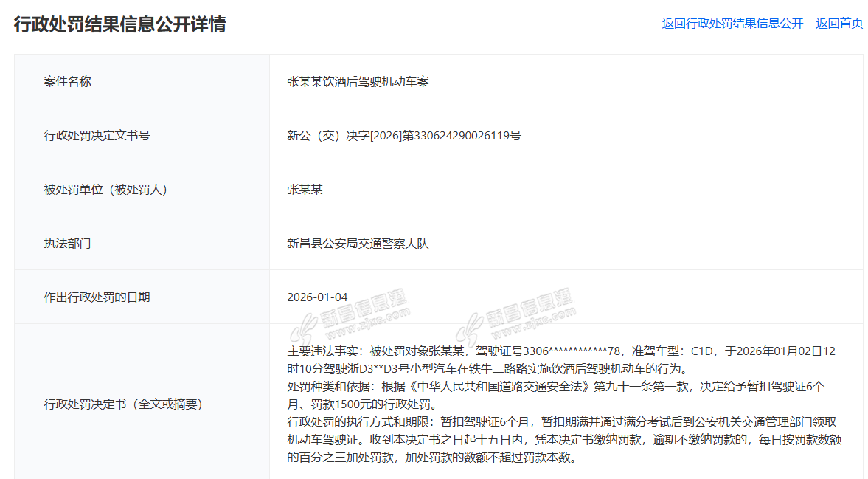Select the 作出行政处罚的日期 row label
The height and width of the screenshot is (479, 868).
click(x=97, y=297)
